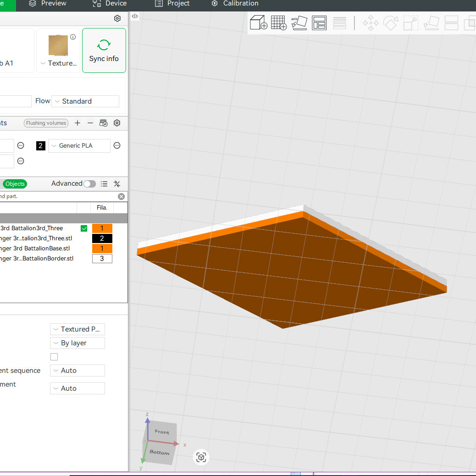The width and height of the screenshot is (476, 476).
Task: Click the Add model cube icon
Action: 258,22
